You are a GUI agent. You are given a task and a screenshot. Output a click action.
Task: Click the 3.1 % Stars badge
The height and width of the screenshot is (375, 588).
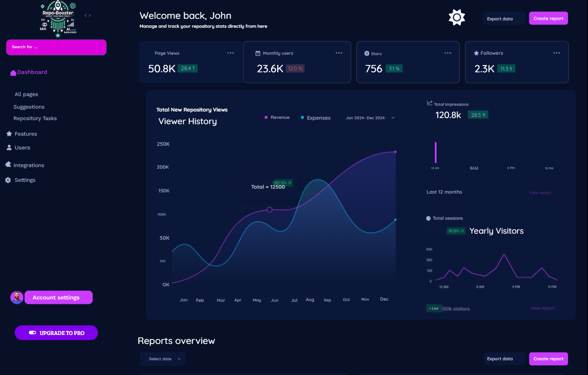[394, 69]
